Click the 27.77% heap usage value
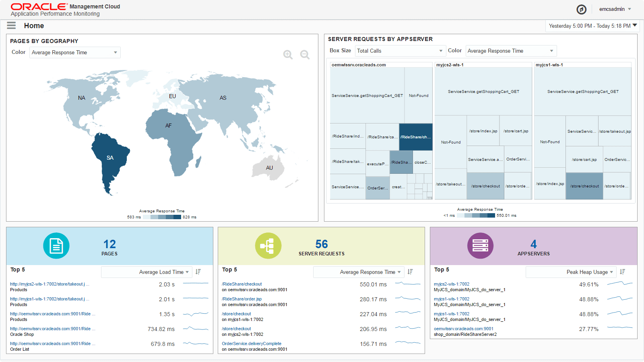Image resolution: width=644 pixels, height=362 pixels. (589, 329)
